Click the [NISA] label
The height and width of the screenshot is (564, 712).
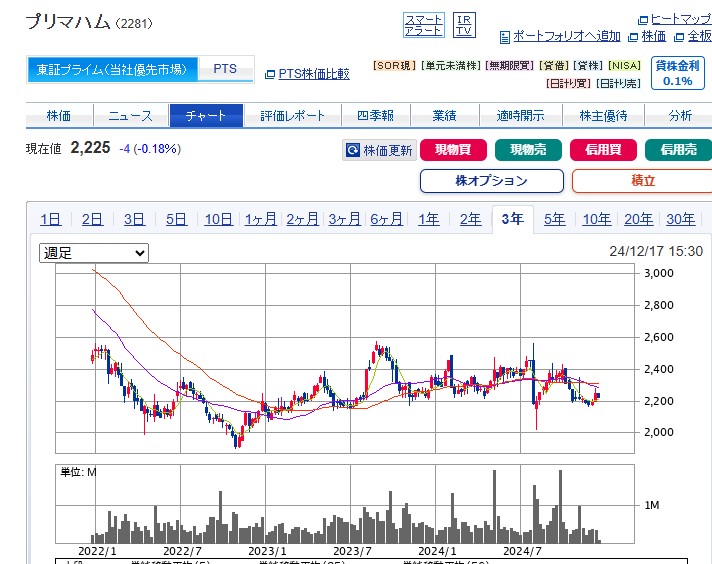click(624, 66)
